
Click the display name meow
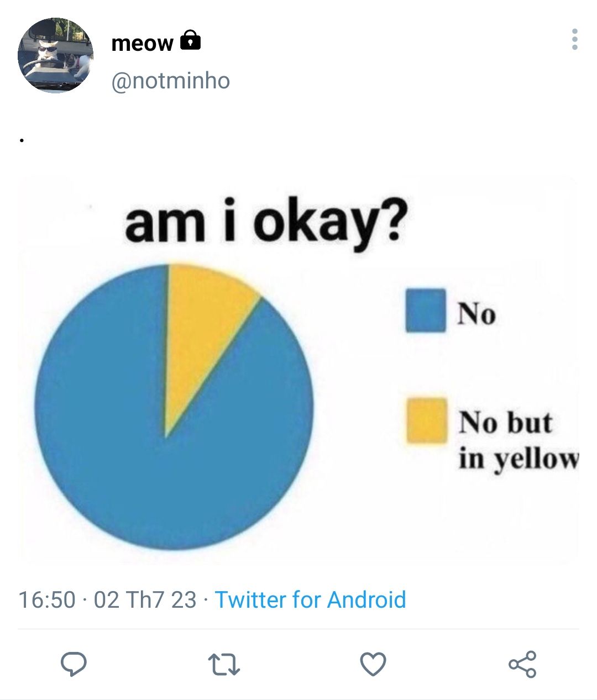point(142,43)
